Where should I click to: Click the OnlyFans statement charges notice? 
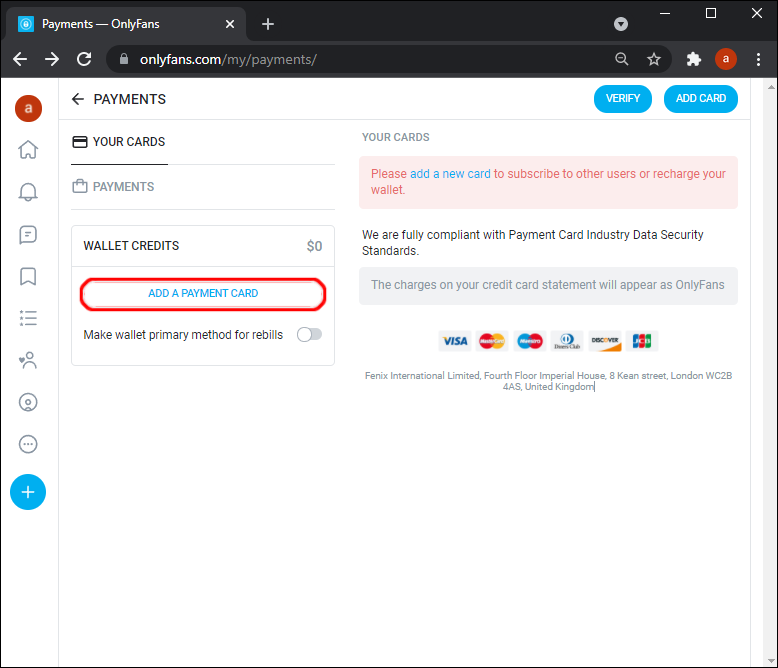[x=548, y=285]
